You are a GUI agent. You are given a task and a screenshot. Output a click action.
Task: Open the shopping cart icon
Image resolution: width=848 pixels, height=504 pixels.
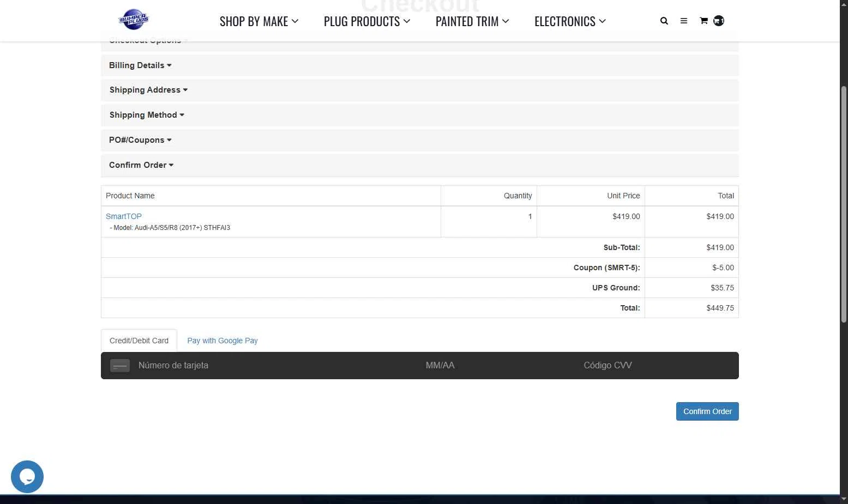(x=703, y=21)
